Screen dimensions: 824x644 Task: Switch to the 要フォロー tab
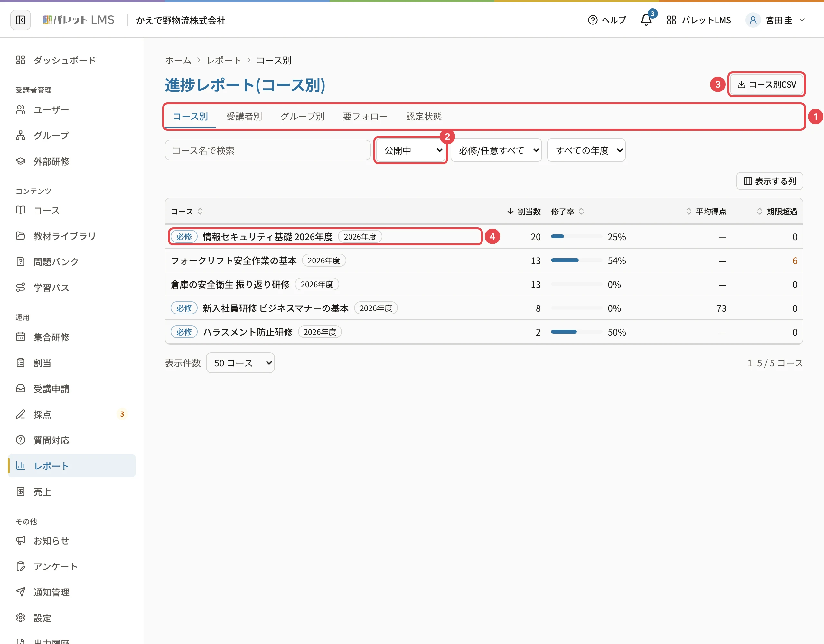[365, 116]
